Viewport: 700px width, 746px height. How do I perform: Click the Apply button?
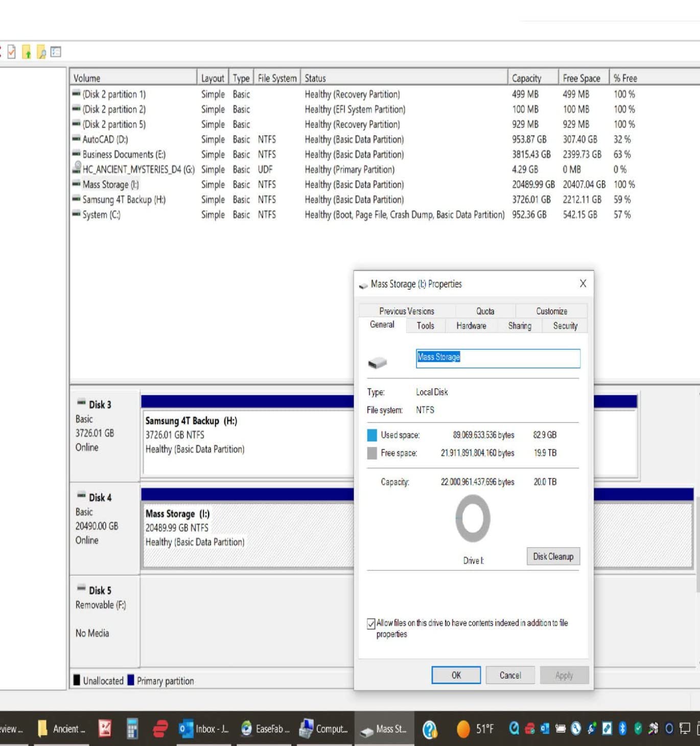[564, 675]
